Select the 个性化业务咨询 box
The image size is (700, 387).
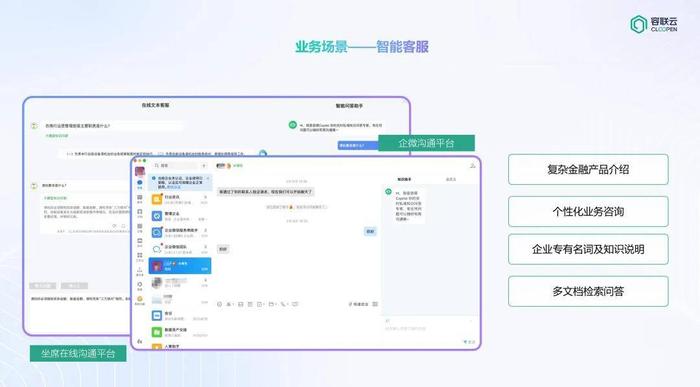click(588, 212)
